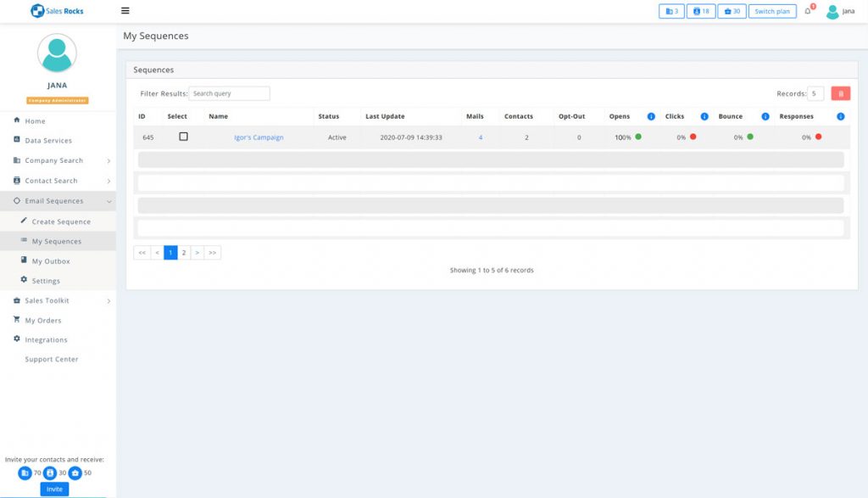Click the Jana user avatar in header

coord(832,12)
